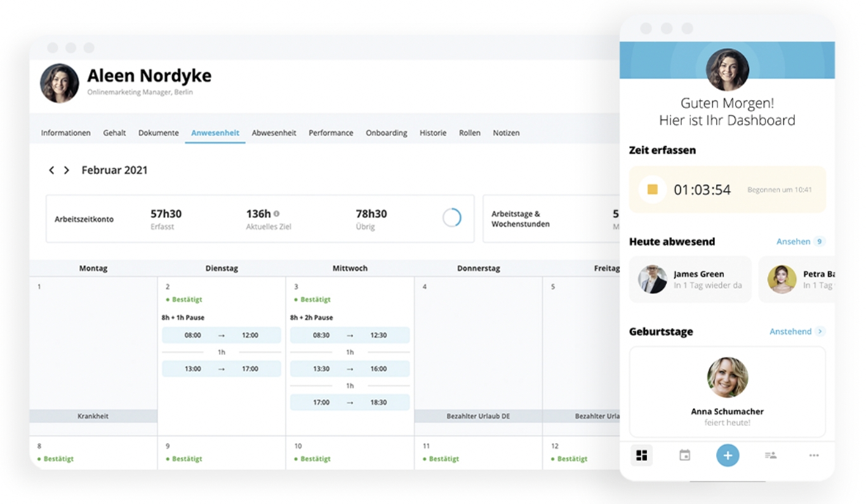Select the 13:00 to 17:00 time entry
This screenshot has height=504, width=866.
pyautogui.click(x=222, y=369)
